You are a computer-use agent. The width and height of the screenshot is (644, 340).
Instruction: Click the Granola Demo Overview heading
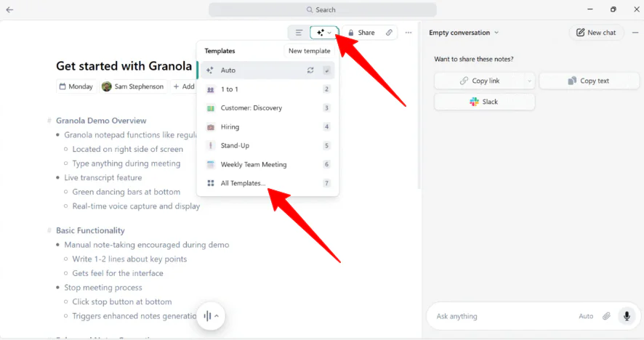point(101,121)
